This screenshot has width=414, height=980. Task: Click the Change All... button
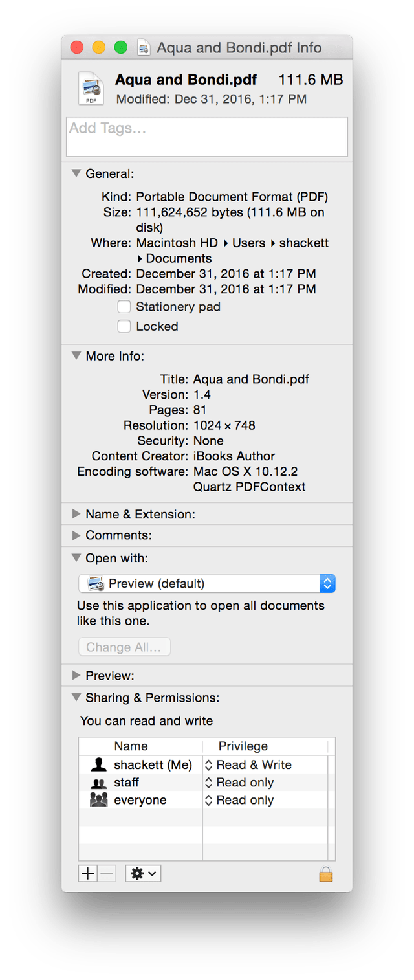pyautogui.click(x=124, y=647)
